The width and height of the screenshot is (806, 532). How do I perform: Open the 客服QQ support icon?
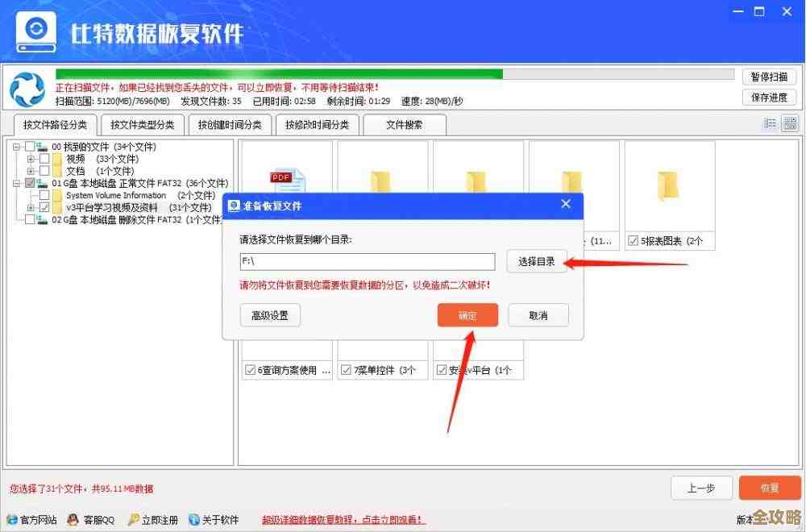point(73,521)
